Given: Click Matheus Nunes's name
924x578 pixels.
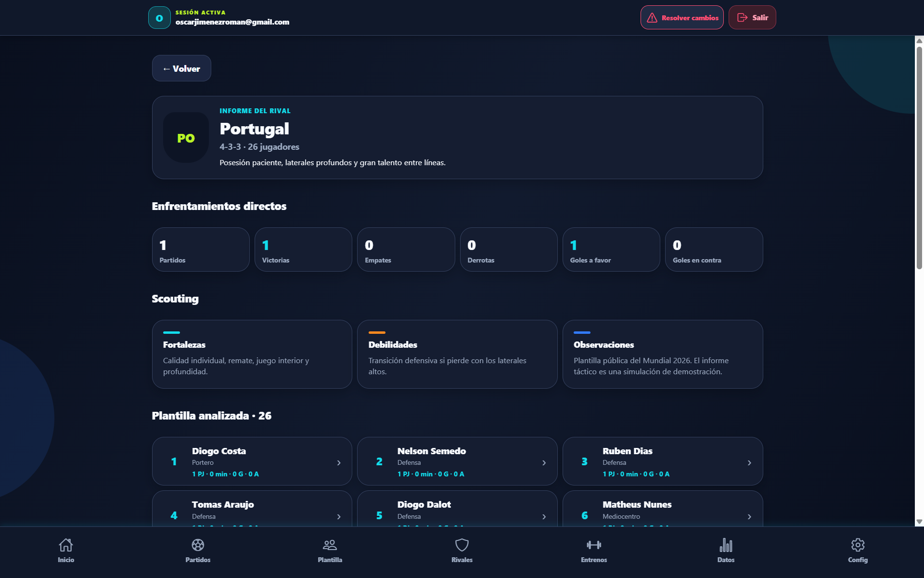Looking at the screenshot, I should (x=637, y=505).
